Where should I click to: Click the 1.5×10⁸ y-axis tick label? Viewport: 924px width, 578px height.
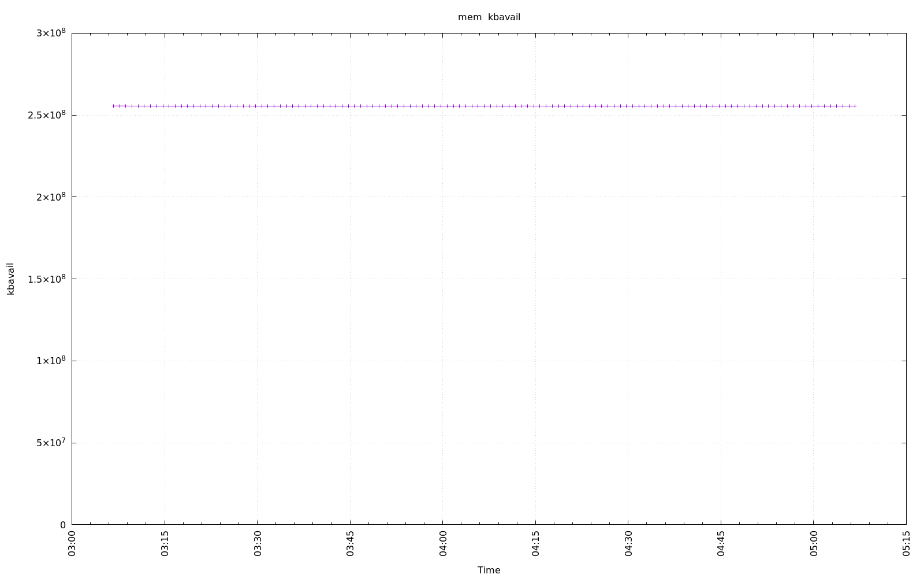click(47, 279)
